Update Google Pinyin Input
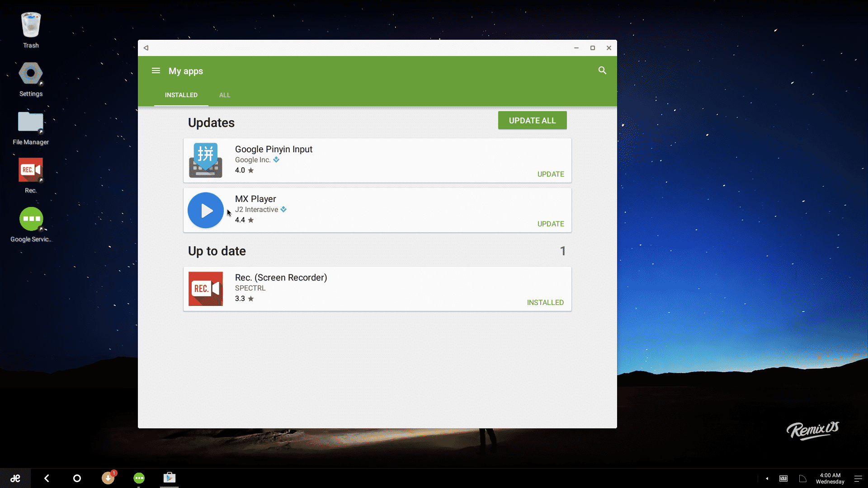 tap(550, 174)
